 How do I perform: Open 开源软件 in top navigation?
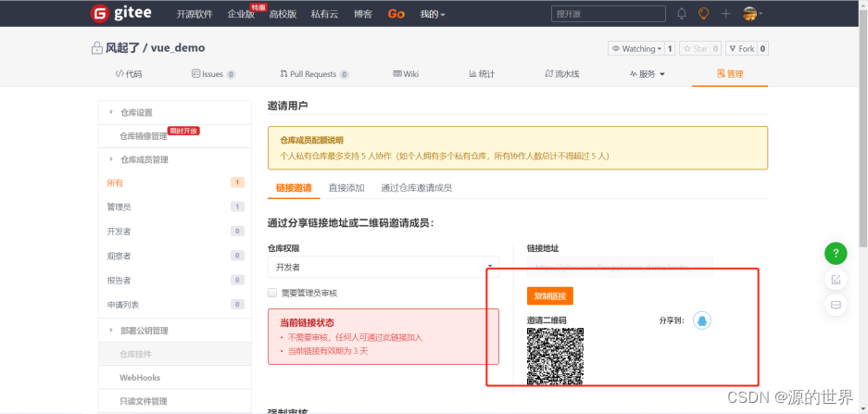[195, 15]
